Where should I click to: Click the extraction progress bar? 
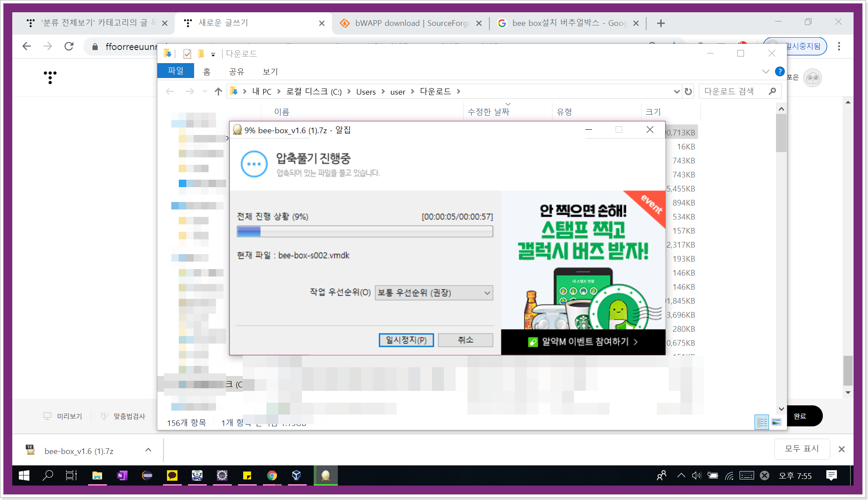[365, 231]
